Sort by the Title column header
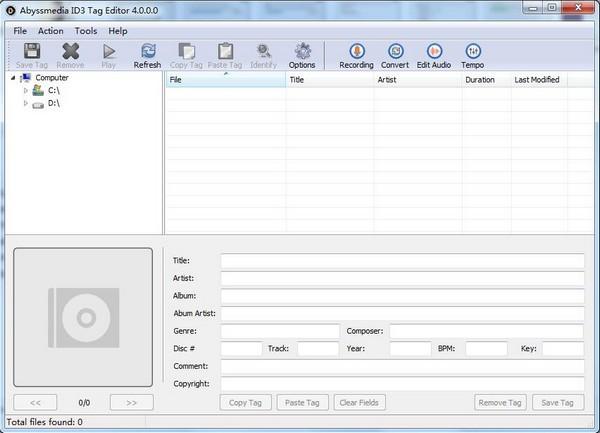This screenshot has width=600, height=433. pos(329,80)
